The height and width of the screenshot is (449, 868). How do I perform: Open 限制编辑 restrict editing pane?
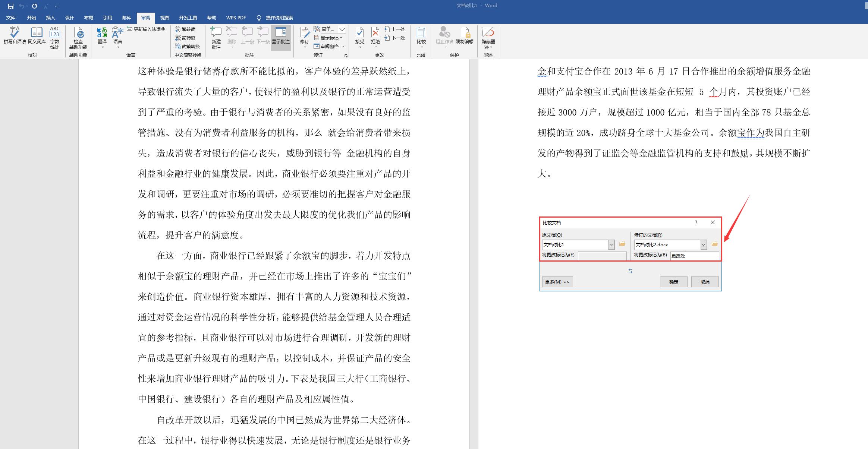pos(465,37)
